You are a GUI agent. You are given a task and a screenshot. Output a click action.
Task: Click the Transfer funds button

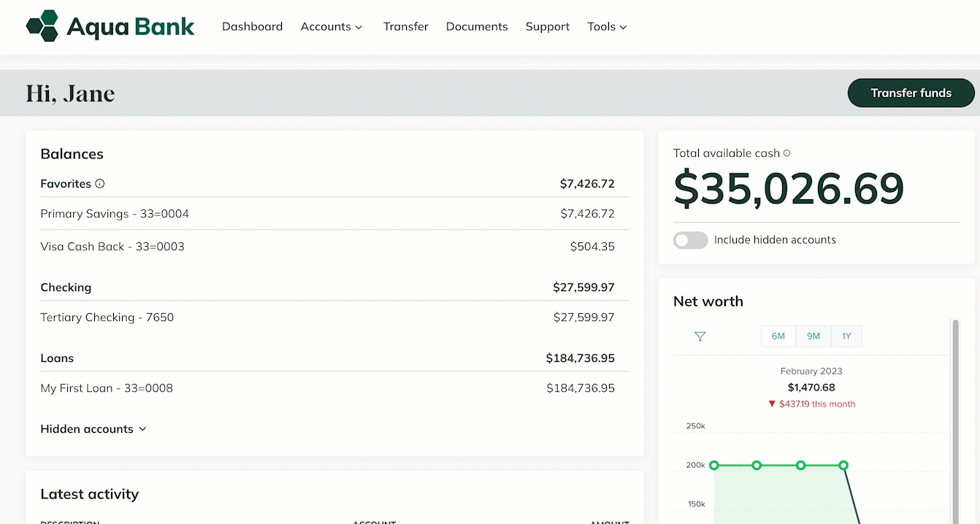911,93
